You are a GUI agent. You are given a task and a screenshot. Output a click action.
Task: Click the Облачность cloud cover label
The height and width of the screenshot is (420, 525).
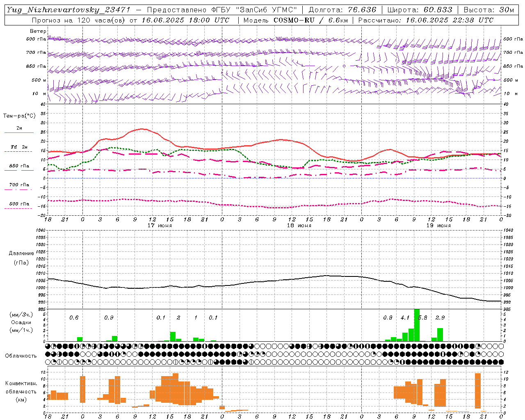coord(21,356)
